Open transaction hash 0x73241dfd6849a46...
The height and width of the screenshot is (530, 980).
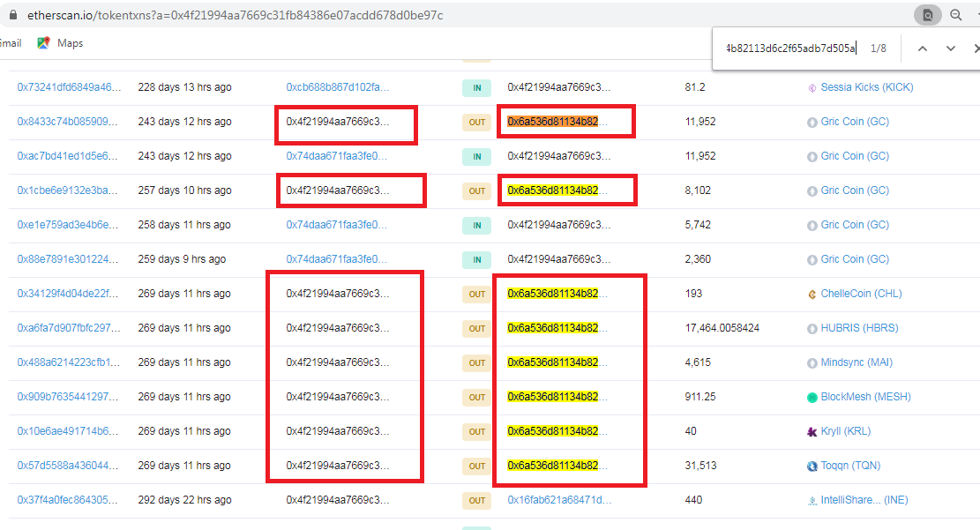[69, 87]
